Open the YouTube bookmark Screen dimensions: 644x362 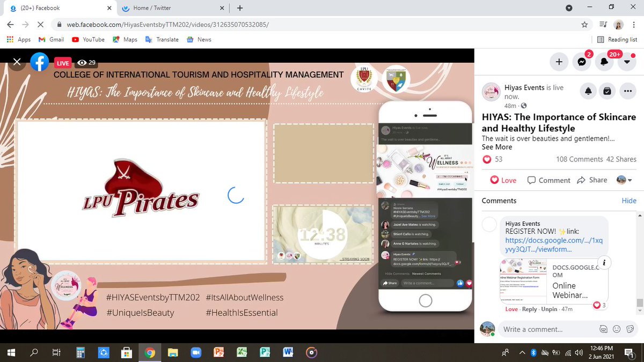pyautogui.click(x=88, y=39)
